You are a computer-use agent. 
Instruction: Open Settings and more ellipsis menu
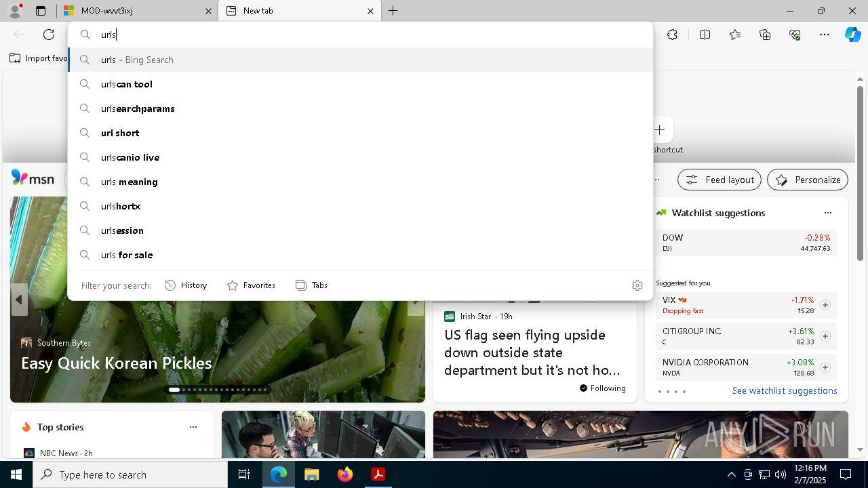tap(825, 35)
